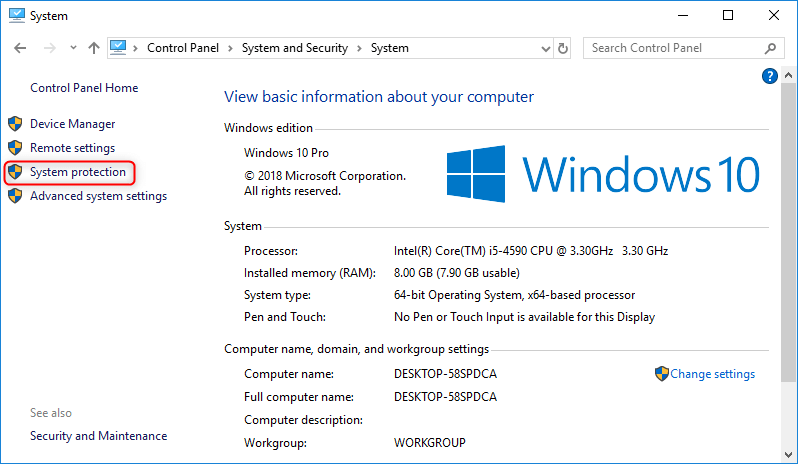Open Control Panel Home link
Screen dimensions: 798x464
(84, 88)
